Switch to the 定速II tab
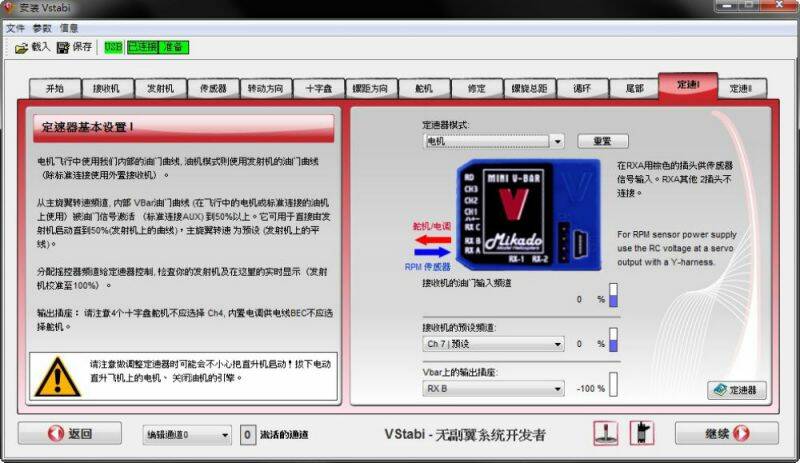 tap(741, 88)
